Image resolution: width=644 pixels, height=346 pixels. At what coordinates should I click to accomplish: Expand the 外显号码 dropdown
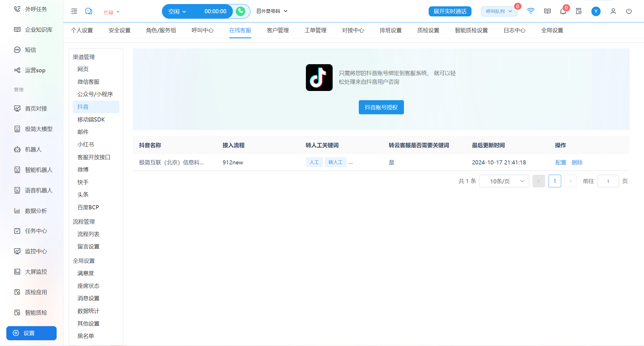point(272,11)
